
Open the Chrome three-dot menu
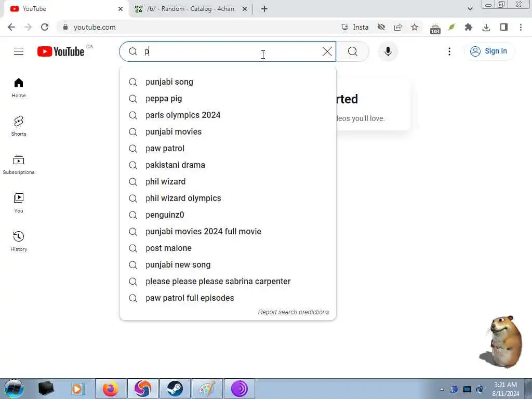(521, 27)
